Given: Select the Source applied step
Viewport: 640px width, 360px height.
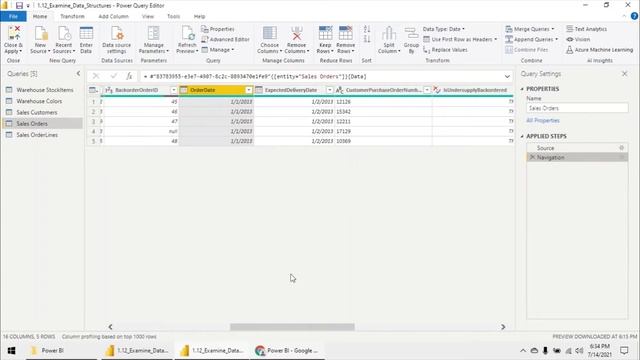Looking at the screenshot, I should (x=577, y=148).
